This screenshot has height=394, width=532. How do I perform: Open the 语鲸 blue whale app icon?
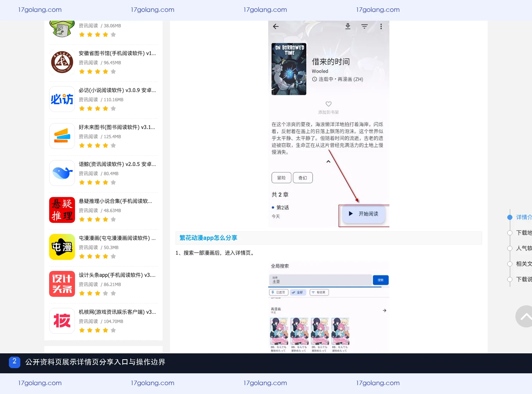point(62,173)
